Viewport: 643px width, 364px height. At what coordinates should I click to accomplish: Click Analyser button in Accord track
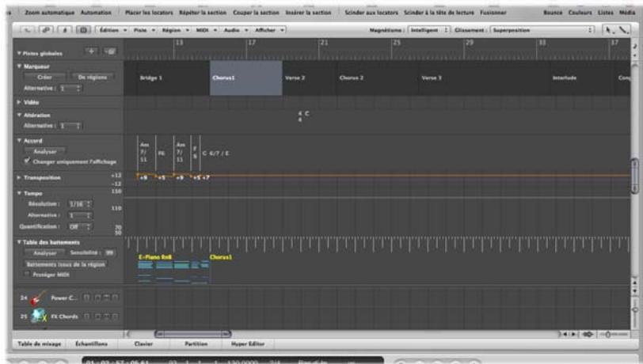coord(44,151)
